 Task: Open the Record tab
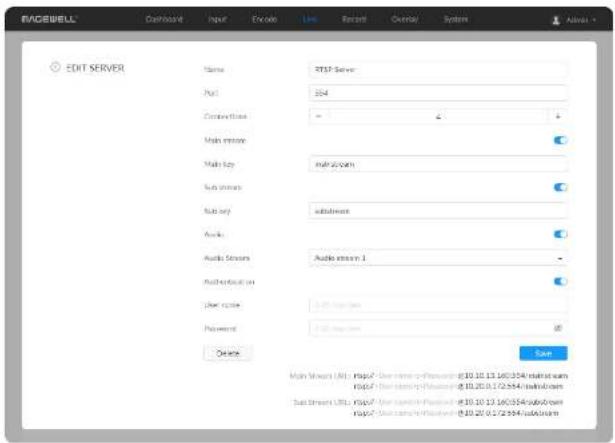click(354, 19)
